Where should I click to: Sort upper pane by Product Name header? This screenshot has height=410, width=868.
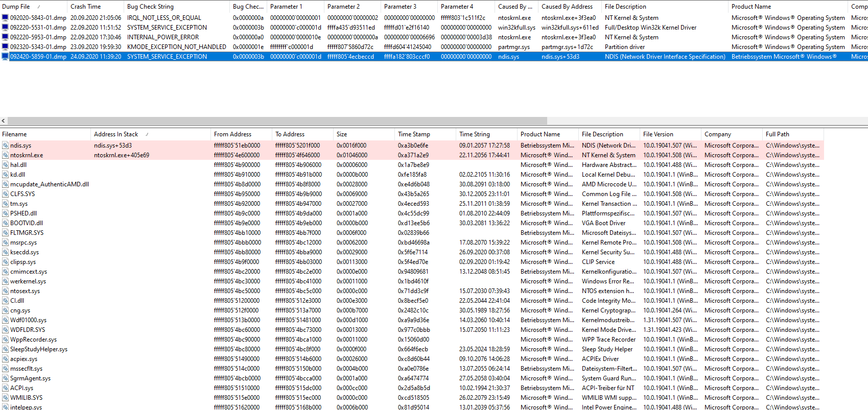point(788,7)
